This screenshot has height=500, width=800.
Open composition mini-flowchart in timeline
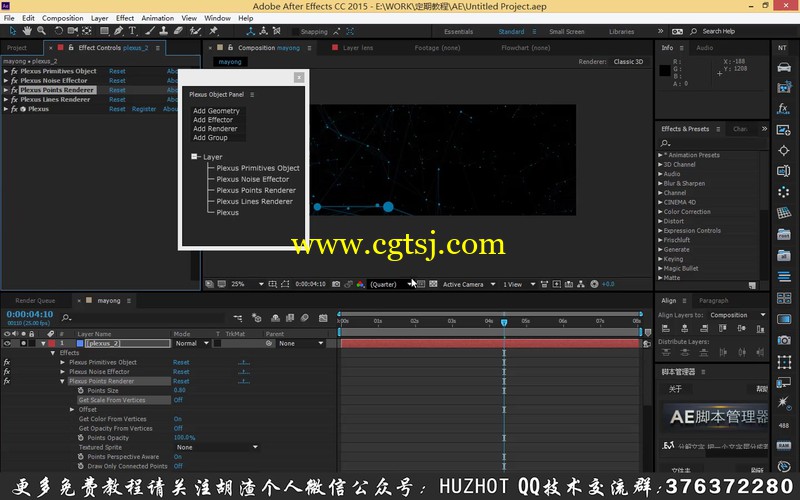(x=238, y=318)
